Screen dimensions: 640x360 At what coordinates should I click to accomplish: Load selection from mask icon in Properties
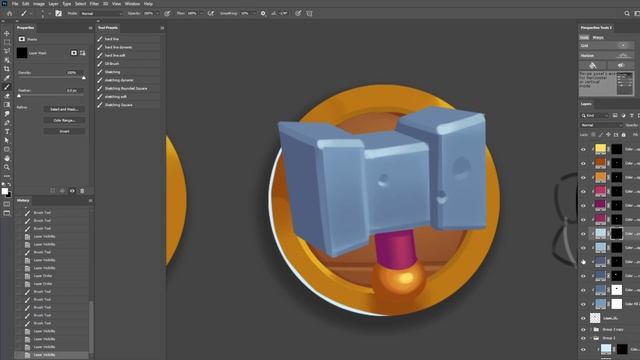53,191
